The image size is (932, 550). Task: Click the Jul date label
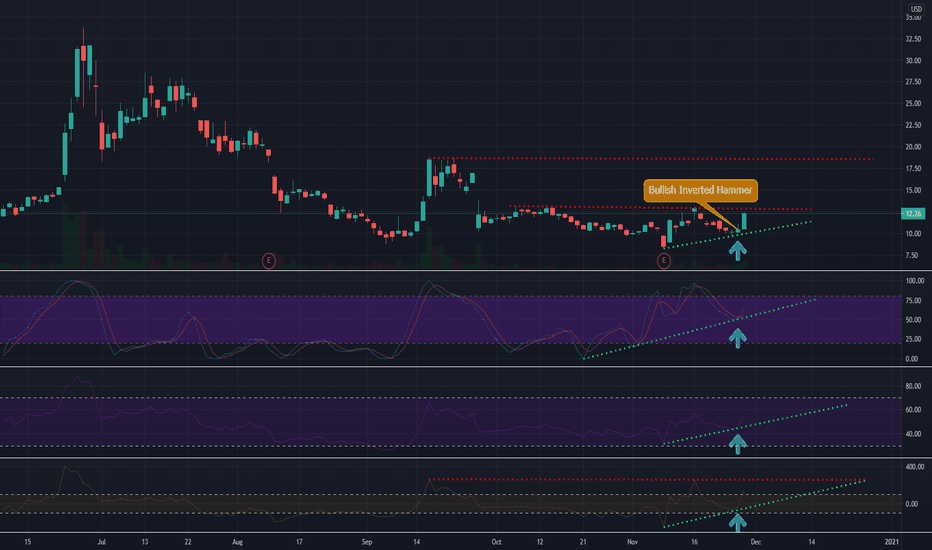(101, 542)
